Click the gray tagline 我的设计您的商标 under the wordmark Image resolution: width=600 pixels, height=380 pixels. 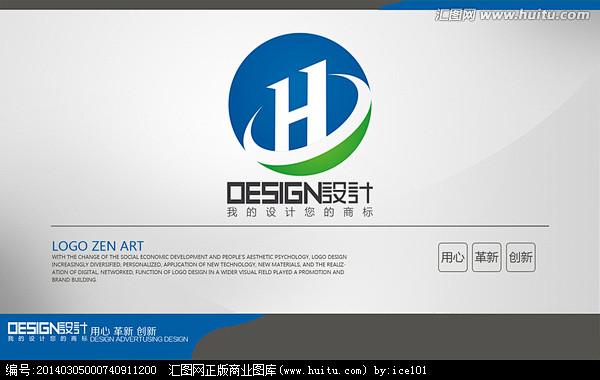[x=300, y=212]
